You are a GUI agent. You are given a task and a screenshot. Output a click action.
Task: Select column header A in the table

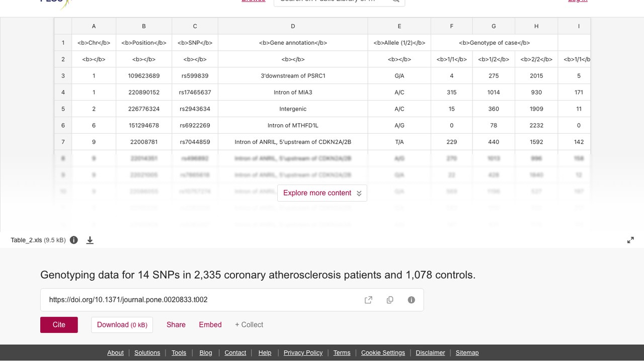click(x=94, y=26)
